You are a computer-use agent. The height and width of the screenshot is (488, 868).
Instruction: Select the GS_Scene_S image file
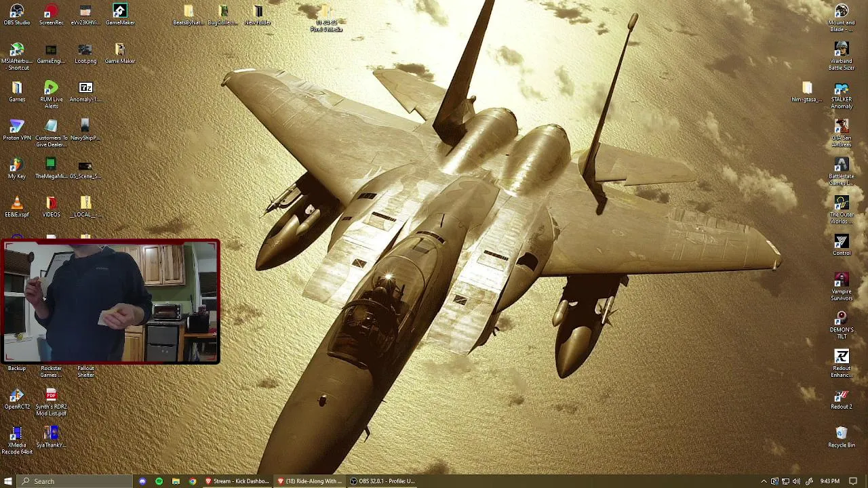[85, 169]
